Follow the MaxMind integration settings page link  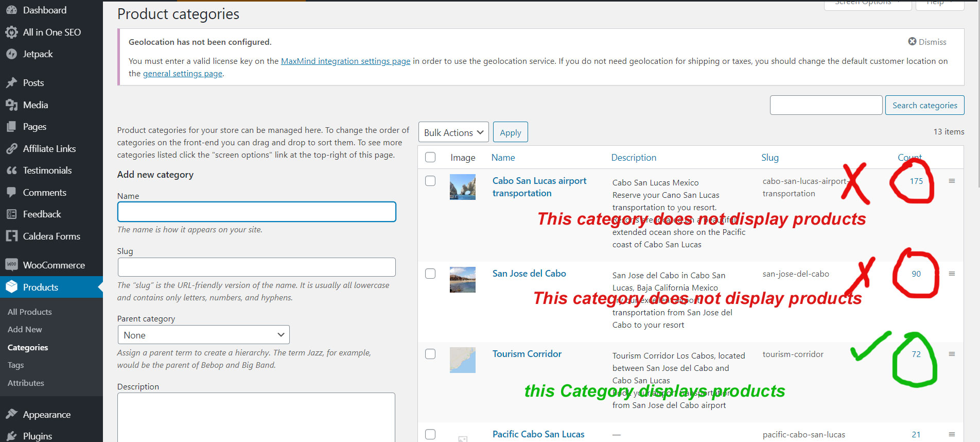click(345, 61)
